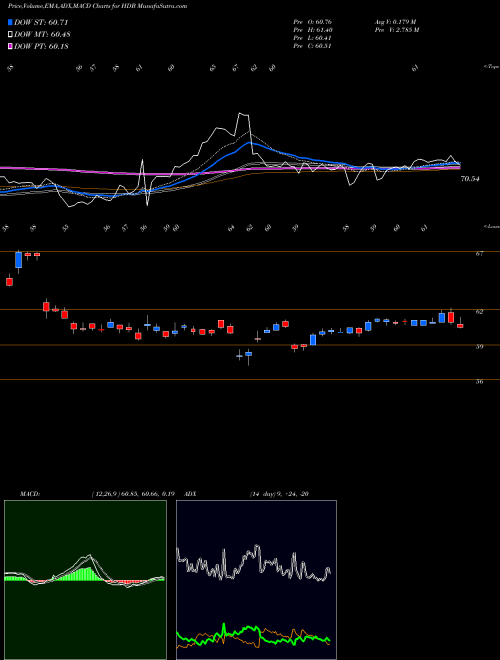This screenshot has width=500, height=660.
Task: Click the '<Lows' label at right edge
Action: [492, 226]
